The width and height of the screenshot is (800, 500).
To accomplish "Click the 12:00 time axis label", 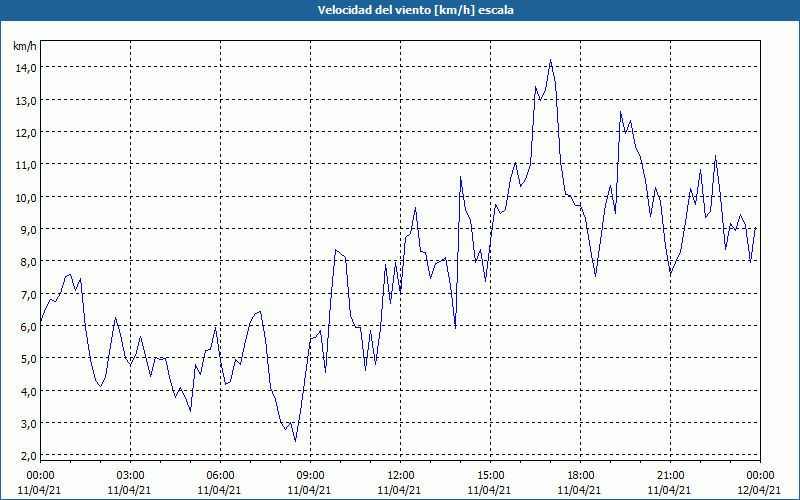I will pyautogui.click(x=401, y=476).
